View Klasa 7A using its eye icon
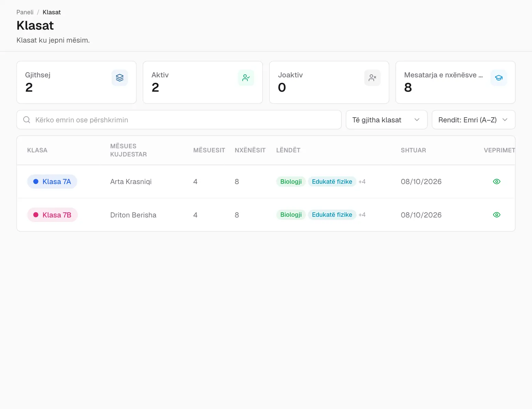Viewport: 532px width, 409px height. pos(497,182)
